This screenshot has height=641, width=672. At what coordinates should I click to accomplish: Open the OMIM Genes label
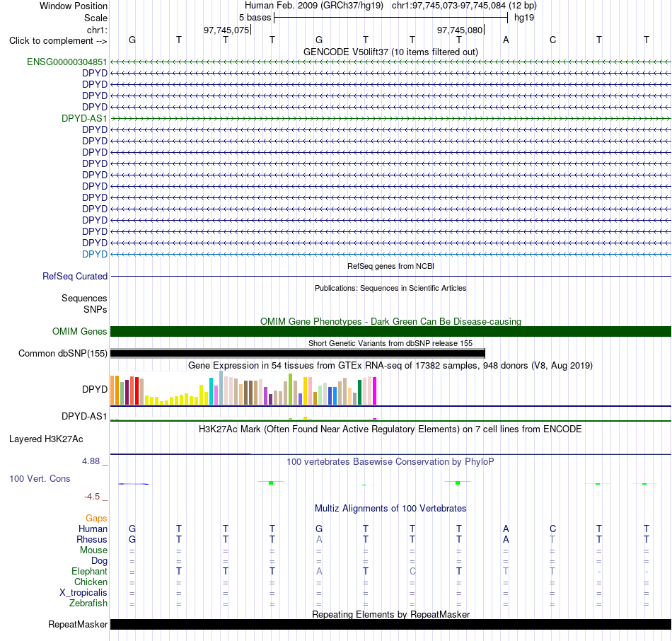click(80, 331)
